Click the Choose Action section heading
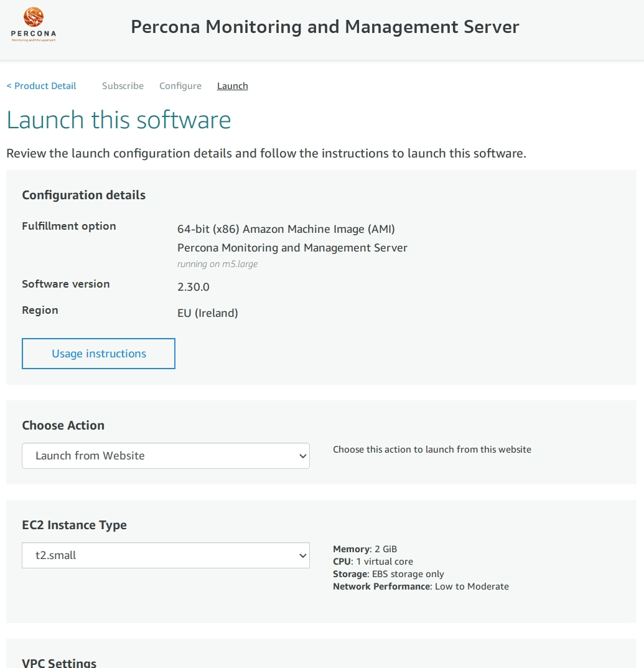Viewport: 644px width, 668px height. click(63, 425)
